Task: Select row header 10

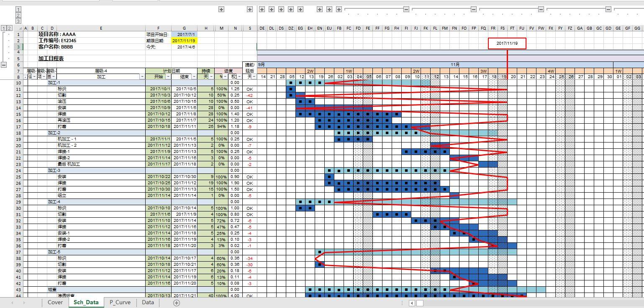Action: [18, 83]
